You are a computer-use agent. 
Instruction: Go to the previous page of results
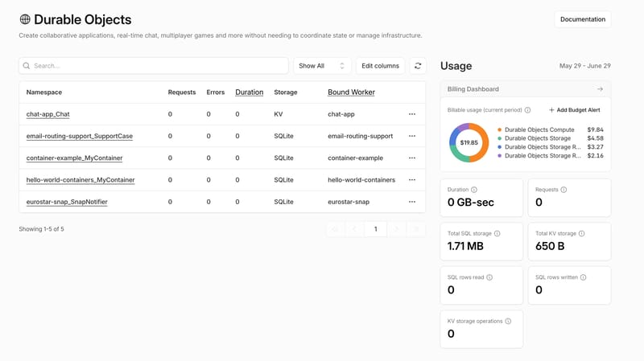click(355, 229)
